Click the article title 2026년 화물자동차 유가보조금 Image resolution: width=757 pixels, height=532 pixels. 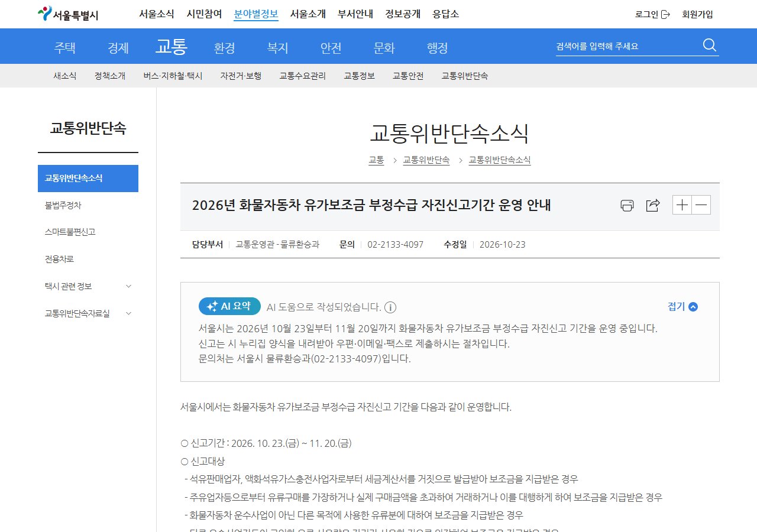click(371, 206)
